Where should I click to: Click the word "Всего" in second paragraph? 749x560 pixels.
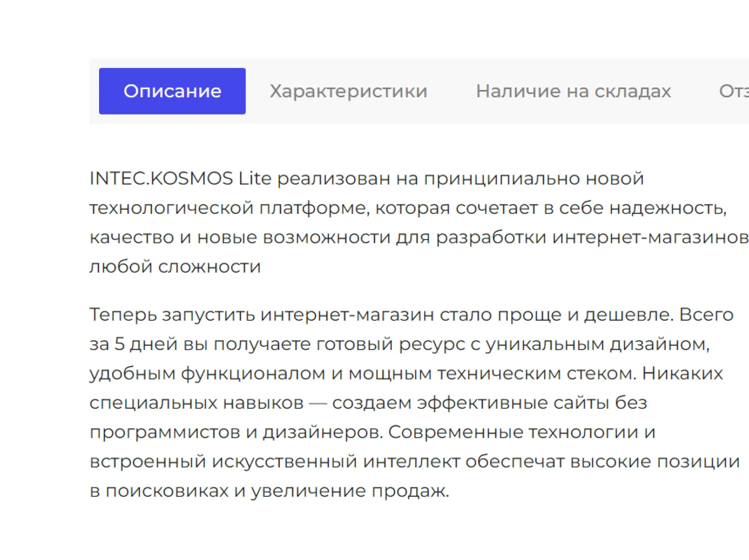(x=706, y=315)
